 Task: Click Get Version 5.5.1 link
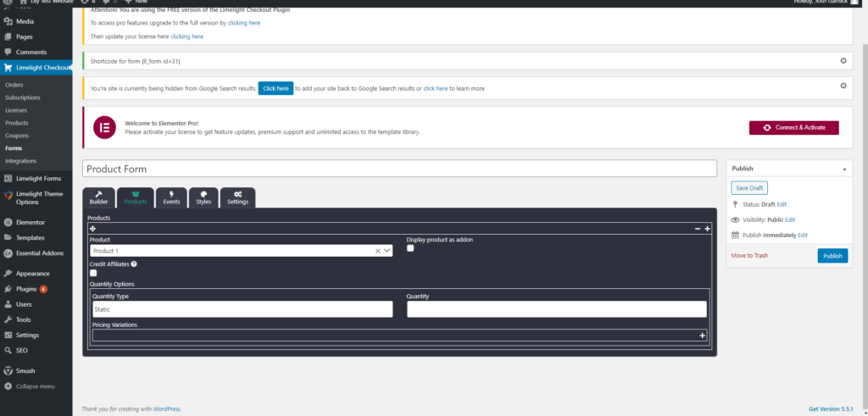pos(831,409)
